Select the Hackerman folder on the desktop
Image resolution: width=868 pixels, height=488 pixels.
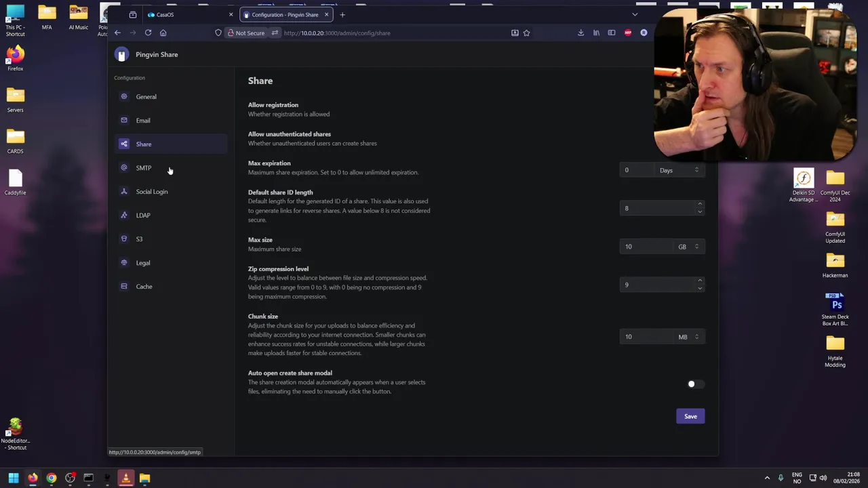click(x=835, y=265)
